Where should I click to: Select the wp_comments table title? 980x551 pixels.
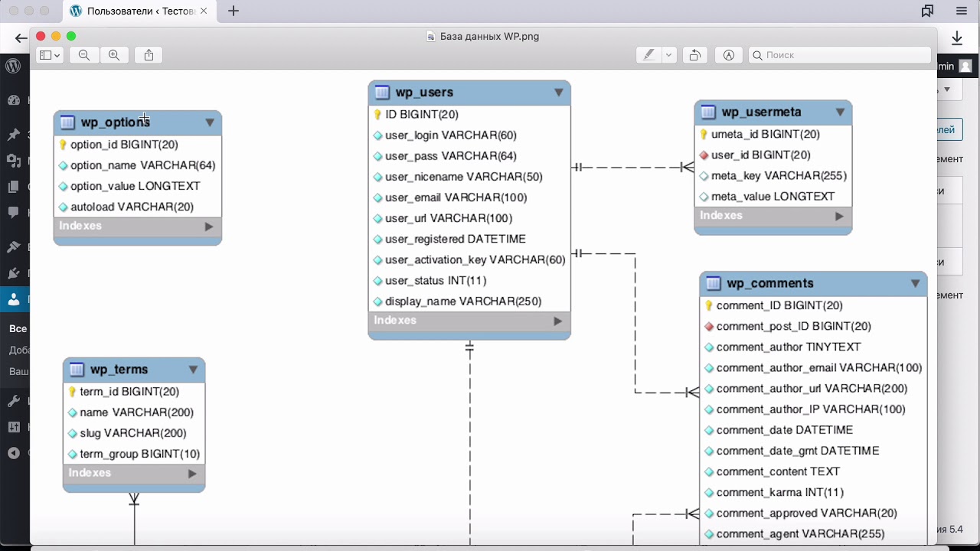pos(770,284)
